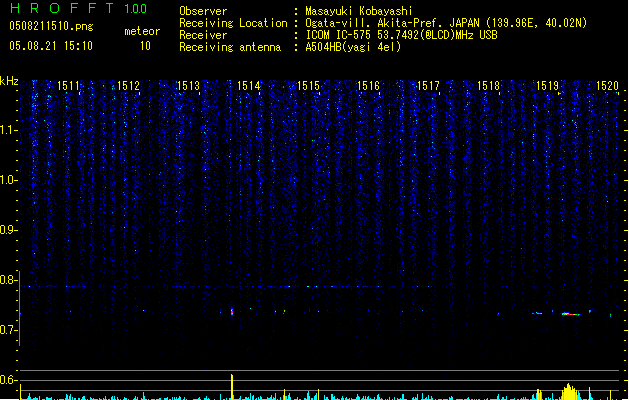Select the file name 0508211510.png
This screenshot has height=400, width=629.
tap(51, 26)
